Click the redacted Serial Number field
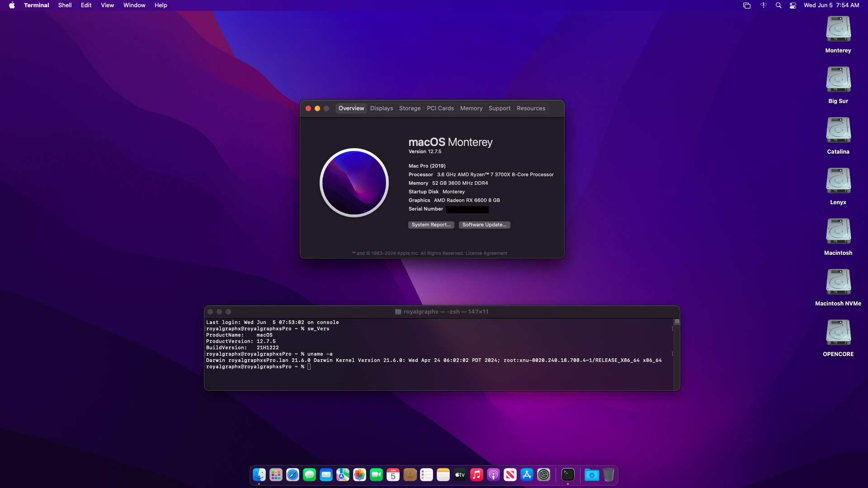 pos(467,210)
